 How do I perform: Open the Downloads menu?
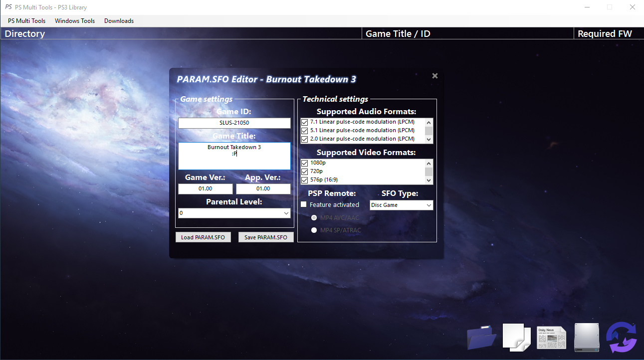(x=119, y=21)
